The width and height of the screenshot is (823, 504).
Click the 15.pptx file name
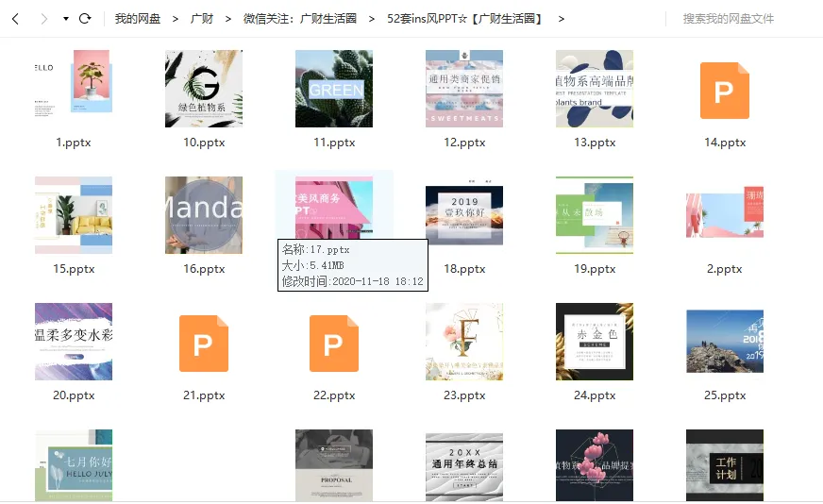[74, 269]
